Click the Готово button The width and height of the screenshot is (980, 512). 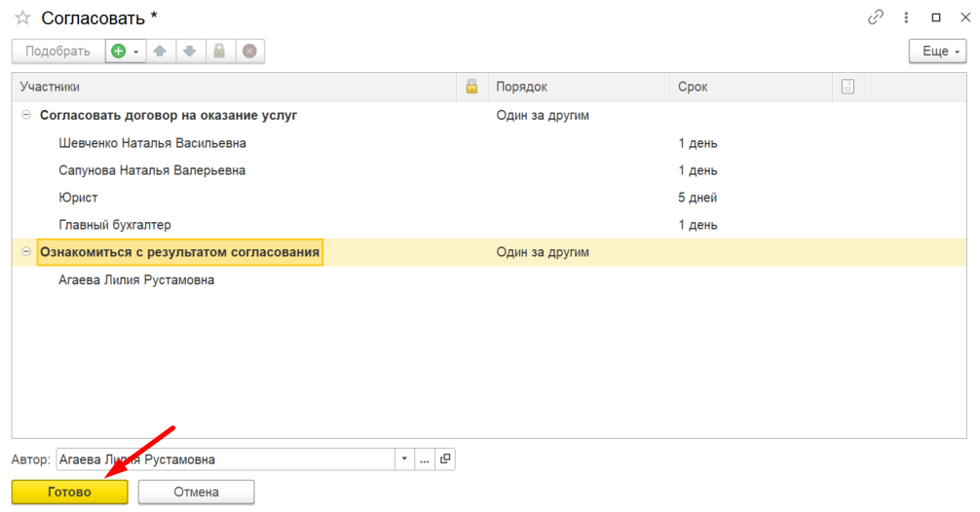69,492
